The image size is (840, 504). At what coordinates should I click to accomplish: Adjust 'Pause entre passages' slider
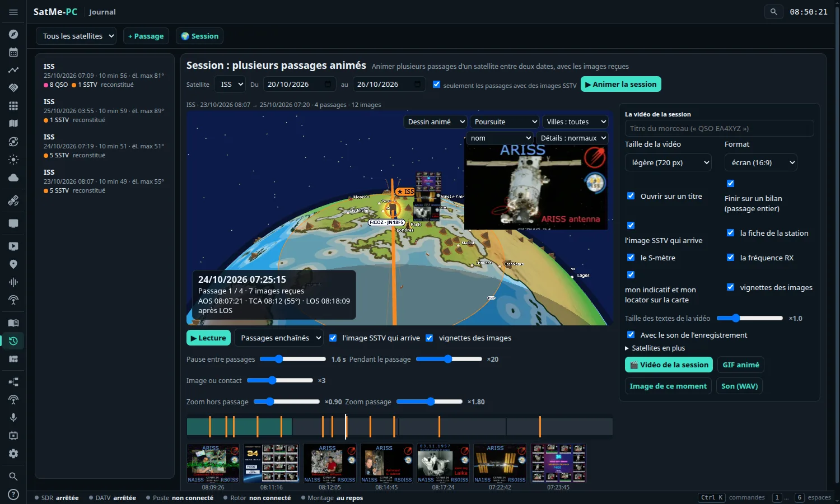tap(292, 359)
